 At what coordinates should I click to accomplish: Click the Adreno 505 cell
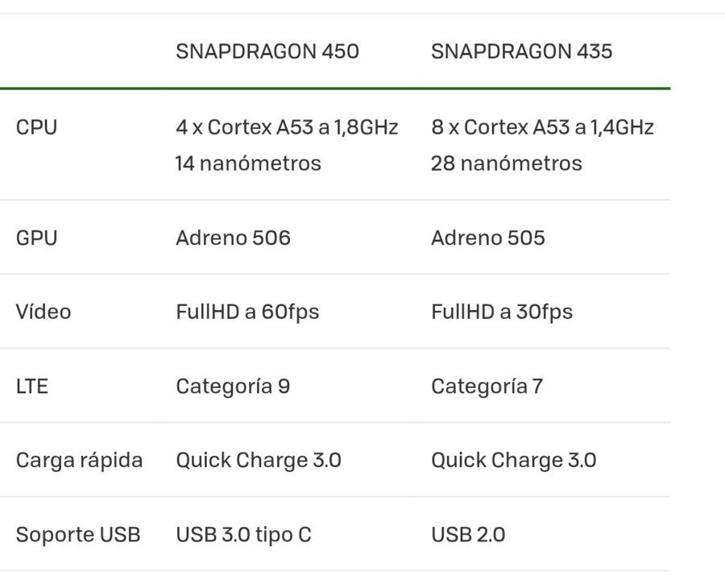[x=488, y=238]
